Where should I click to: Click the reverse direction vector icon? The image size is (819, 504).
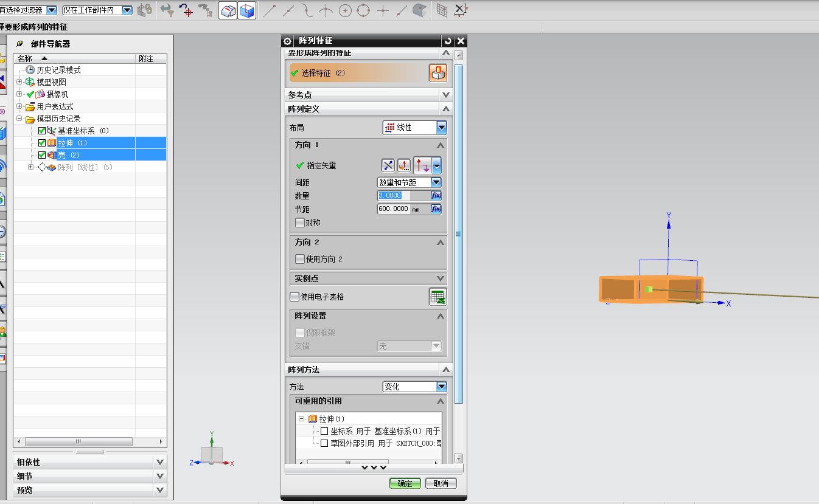click(x=388, y=165)
